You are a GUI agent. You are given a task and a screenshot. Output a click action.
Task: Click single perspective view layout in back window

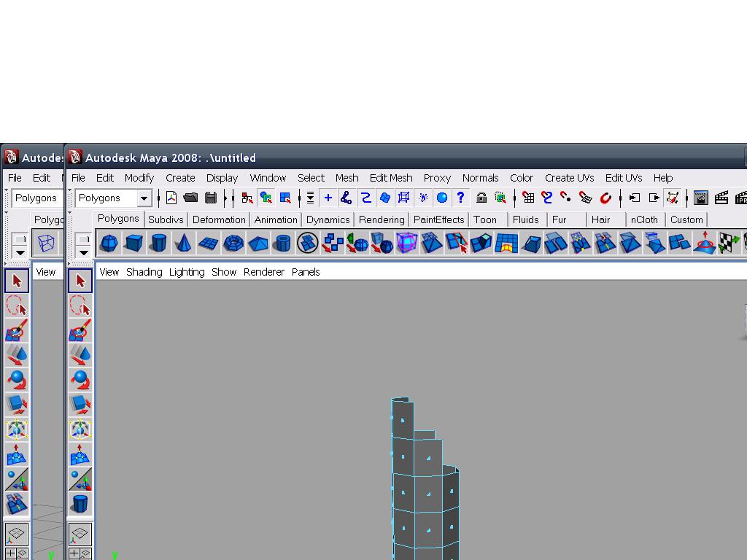point(17,534)
